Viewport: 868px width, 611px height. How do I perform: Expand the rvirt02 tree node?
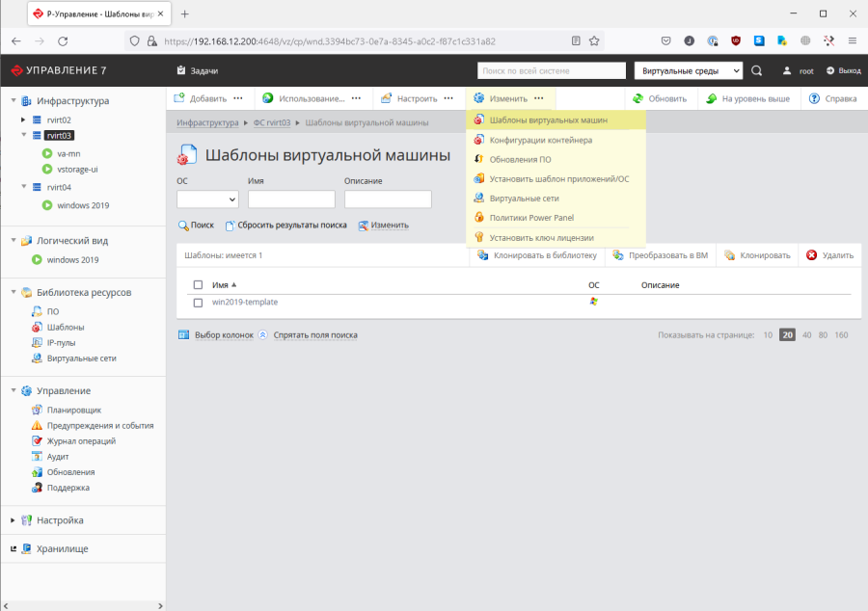pyautogui.click(x=23, y=120)
